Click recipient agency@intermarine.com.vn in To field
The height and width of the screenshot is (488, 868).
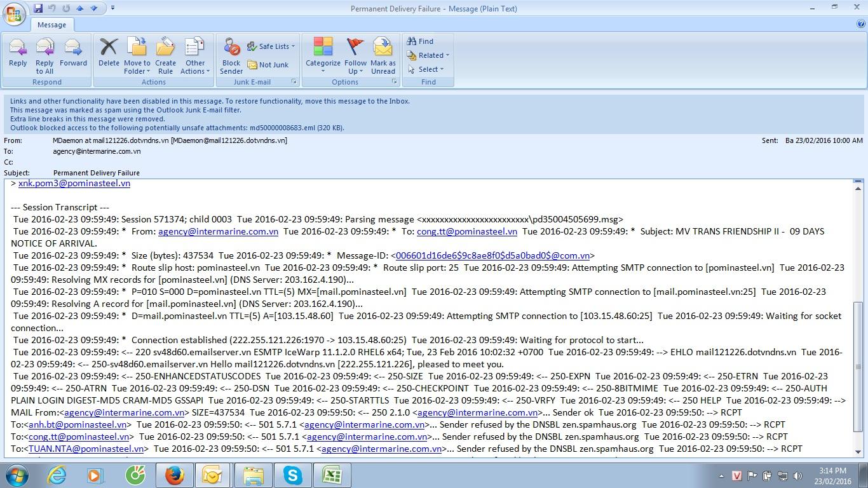pyautogui.click(x=97, y=151)
